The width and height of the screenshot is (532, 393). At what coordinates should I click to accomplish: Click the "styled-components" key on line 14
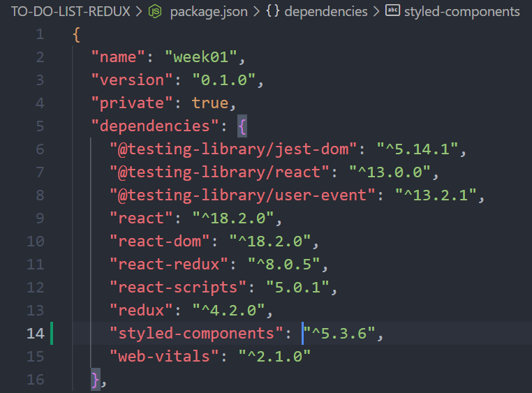196,334
